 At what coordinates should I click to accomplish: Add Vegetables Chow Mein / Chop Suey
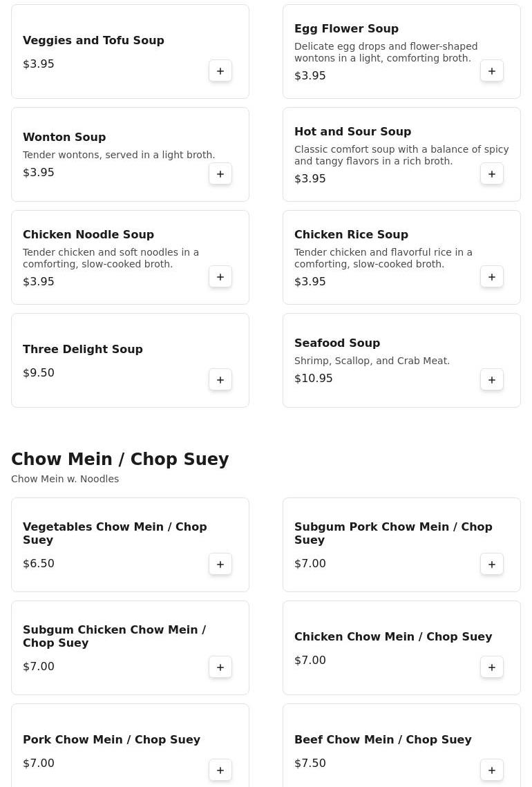coord(220,564)
